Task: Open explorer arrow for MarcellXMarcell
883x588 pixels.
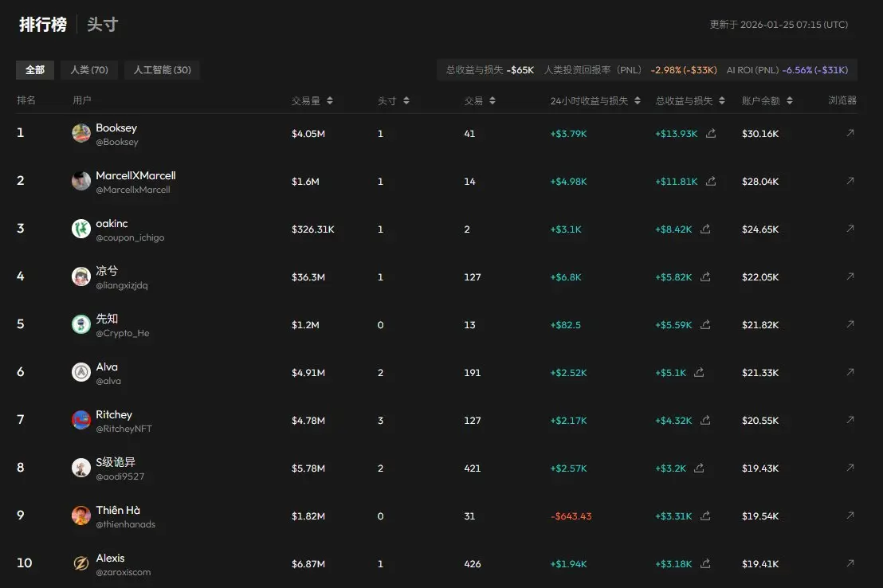Action: click(x=850, y=181)
